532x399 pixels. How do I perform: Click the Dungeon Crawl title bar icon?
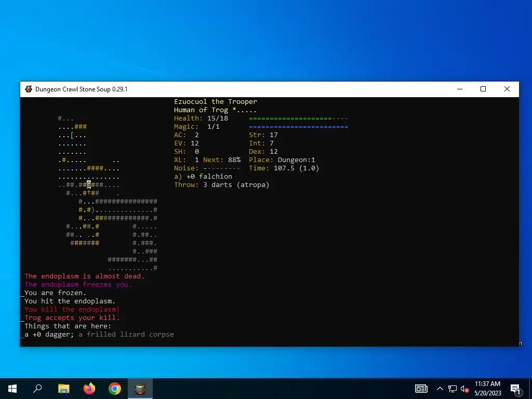pyautogui.click(x=29, y=89)
